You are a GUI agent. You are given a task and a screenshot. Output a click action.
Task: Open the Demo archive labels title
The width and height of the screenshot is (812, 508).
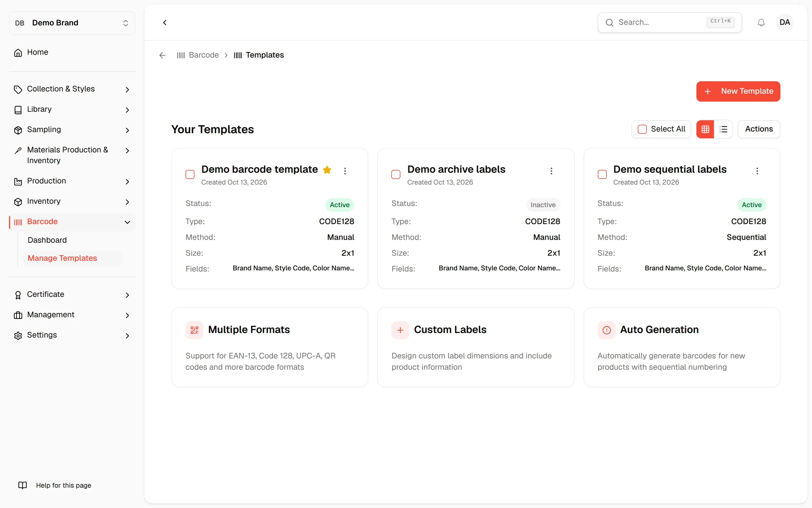pos(456,169)
